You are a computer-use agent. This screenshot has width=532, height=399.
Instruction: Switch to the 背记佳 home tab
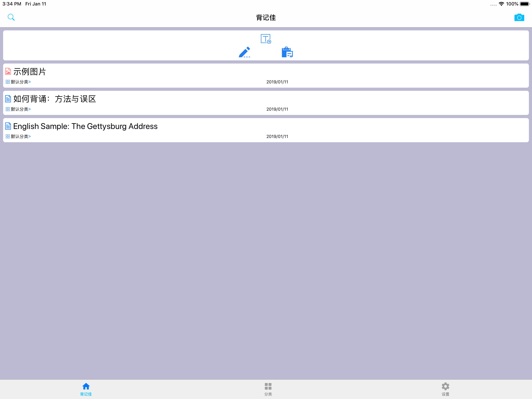pos(86,389)
